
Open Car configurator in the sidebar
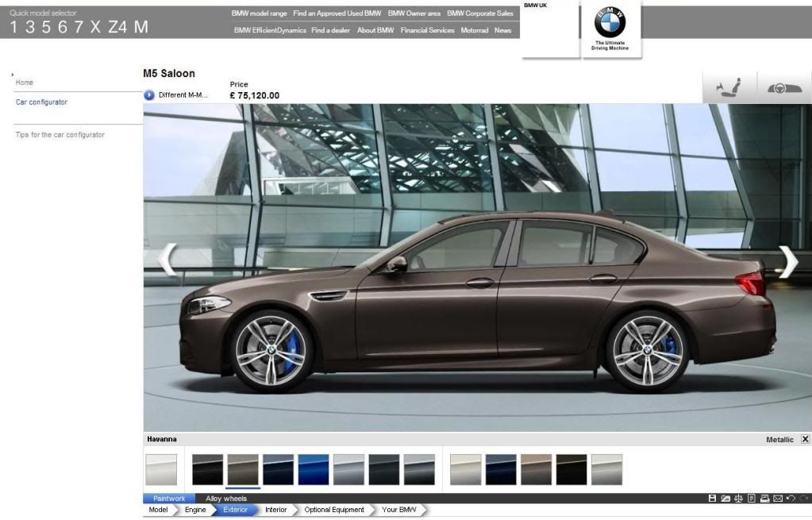pyautogui.click(x=41, y=102)
